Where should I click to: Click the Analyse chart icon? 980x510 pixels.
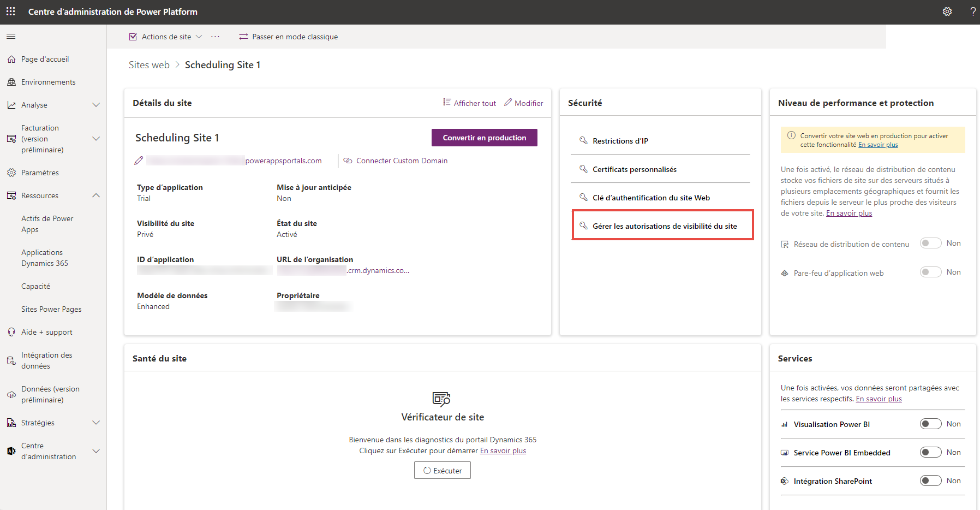(11, 105)
